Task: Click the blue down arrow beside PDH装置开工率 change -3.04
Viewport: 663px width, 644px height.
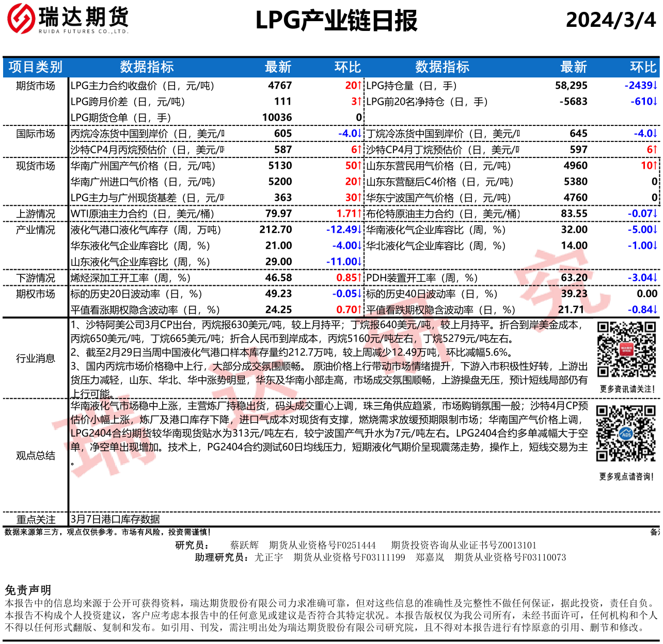Action: 655,278
